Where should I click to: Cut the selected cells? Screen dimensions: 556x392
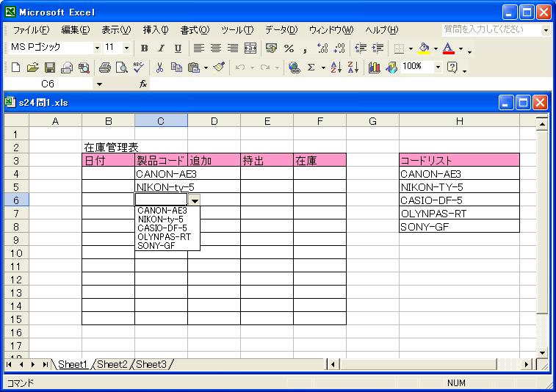tap(159, 68)
